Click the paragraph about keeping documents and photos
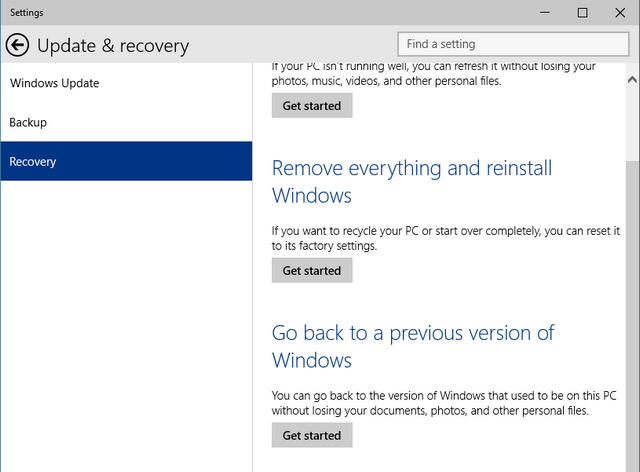This screenshot has width=640, height=472. tap(444, 402)
